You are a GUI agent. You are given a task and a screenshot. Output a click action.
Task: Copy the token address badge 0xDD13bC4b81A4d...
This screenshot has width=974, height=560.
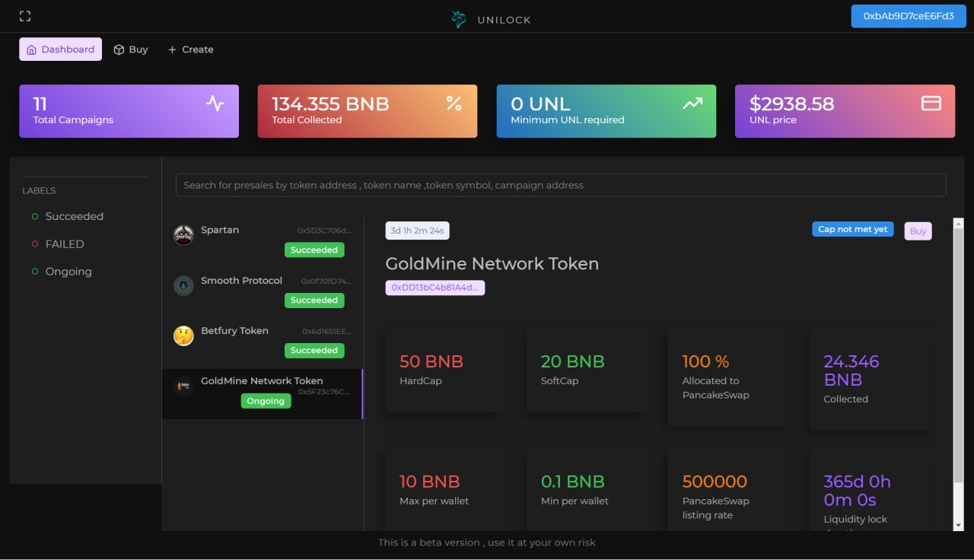(435, 288)
